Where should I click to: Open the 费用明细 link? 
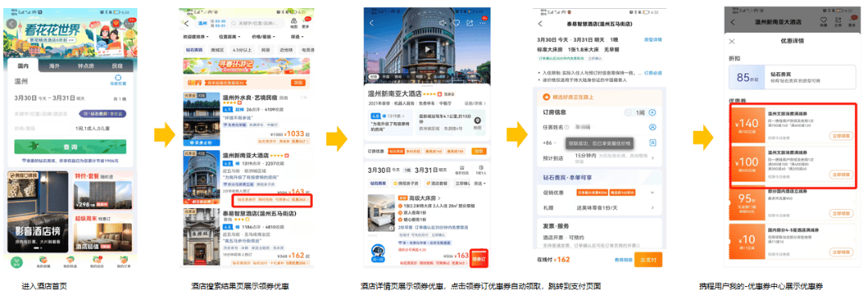pos(623,259)
